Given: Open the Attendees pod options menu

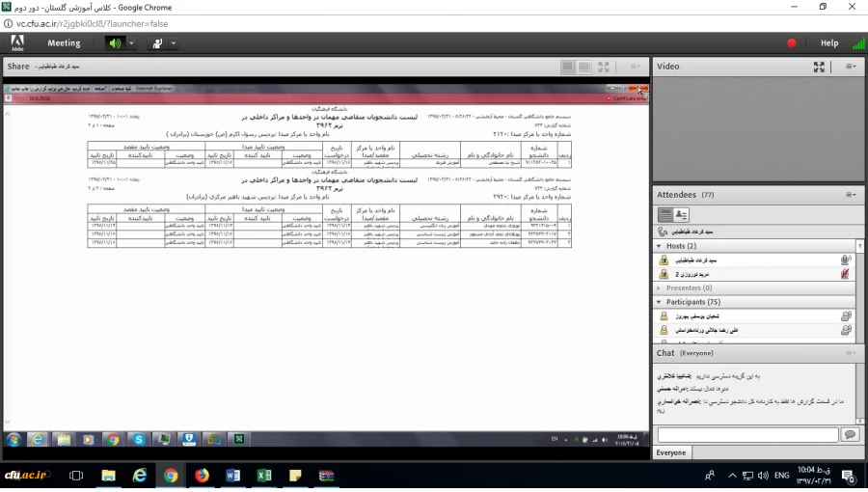Looking at the screenshot, I should coord(851,194).
